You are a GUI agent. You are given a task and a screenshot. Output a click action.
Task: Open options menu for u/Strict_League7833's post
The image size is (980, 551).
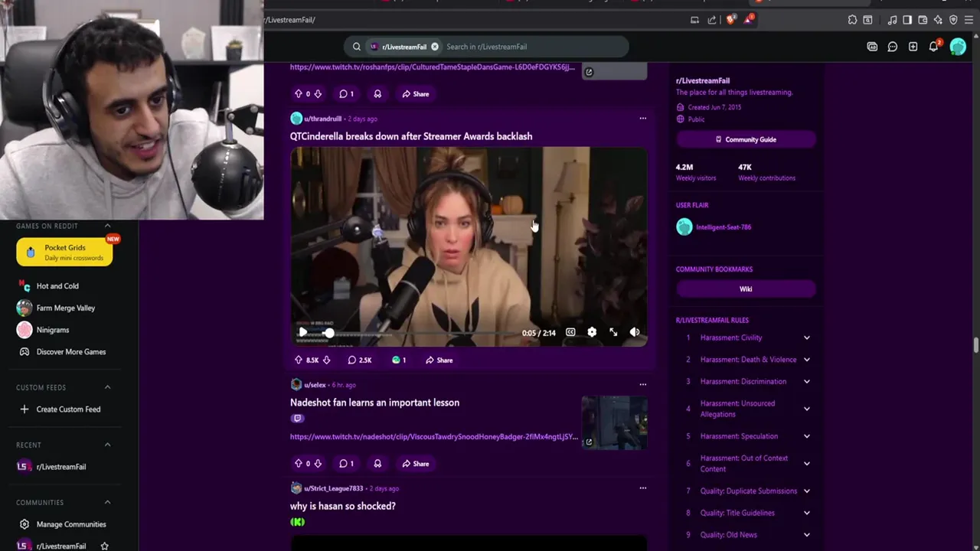[642, 487]
